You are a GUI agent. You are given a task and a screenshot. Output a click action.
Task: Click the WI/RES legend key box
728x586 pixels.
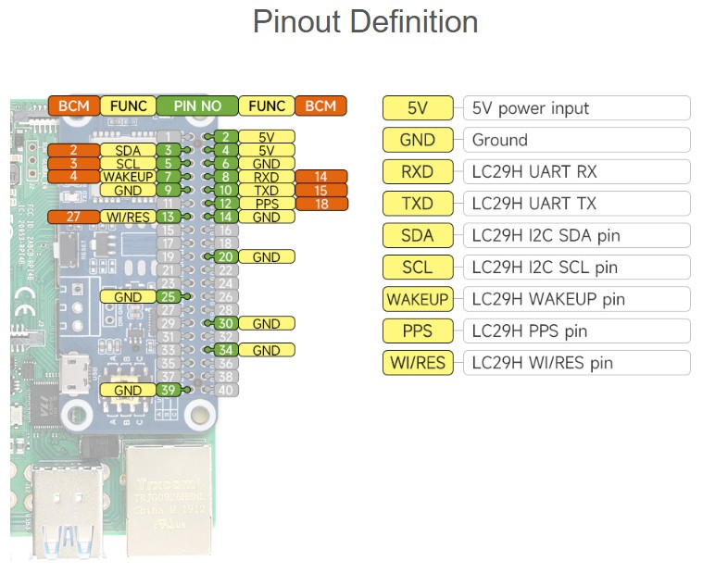click(x=418, y=363)
